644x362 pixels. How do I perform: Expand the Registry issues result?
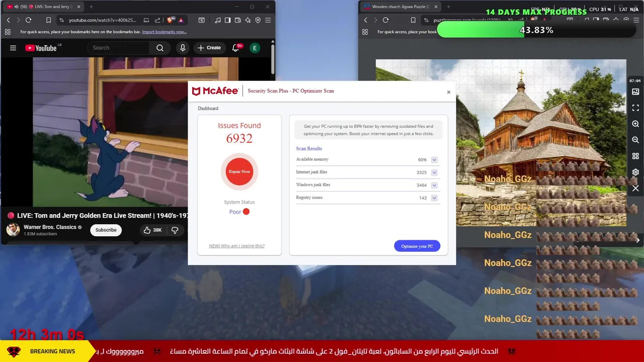coord(434,198)
